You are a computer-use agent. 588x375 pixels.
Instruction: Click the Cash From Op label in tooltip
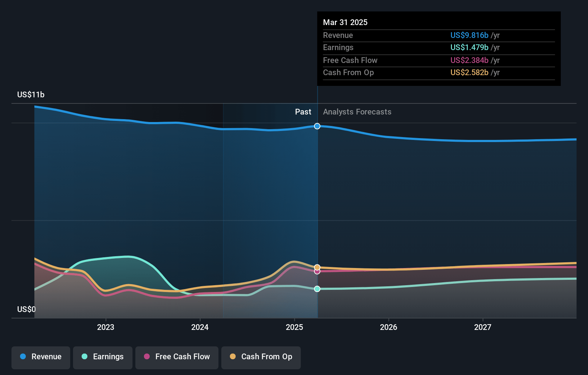[x=348, y=72]
